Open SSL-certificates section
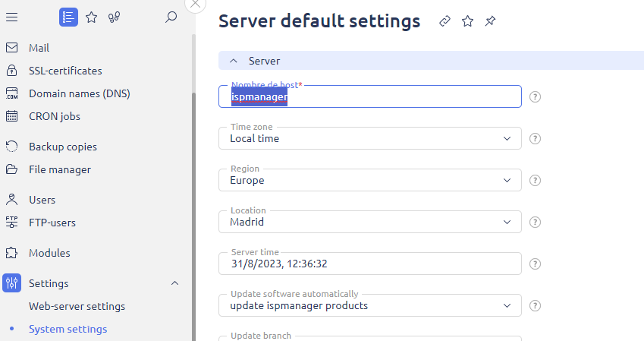Image resolution: width=644 pixels, height=341 pixels. 65,71
